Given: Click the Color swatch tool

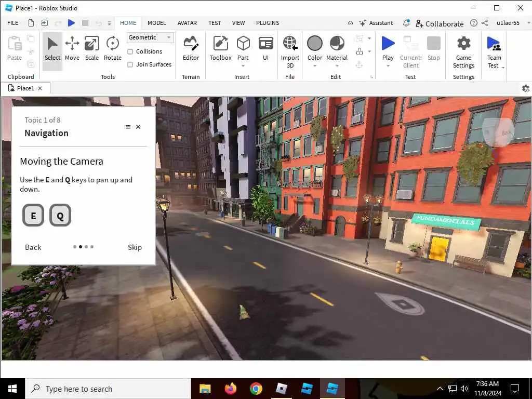Looking at the screenshot, I should pos(315,44).
